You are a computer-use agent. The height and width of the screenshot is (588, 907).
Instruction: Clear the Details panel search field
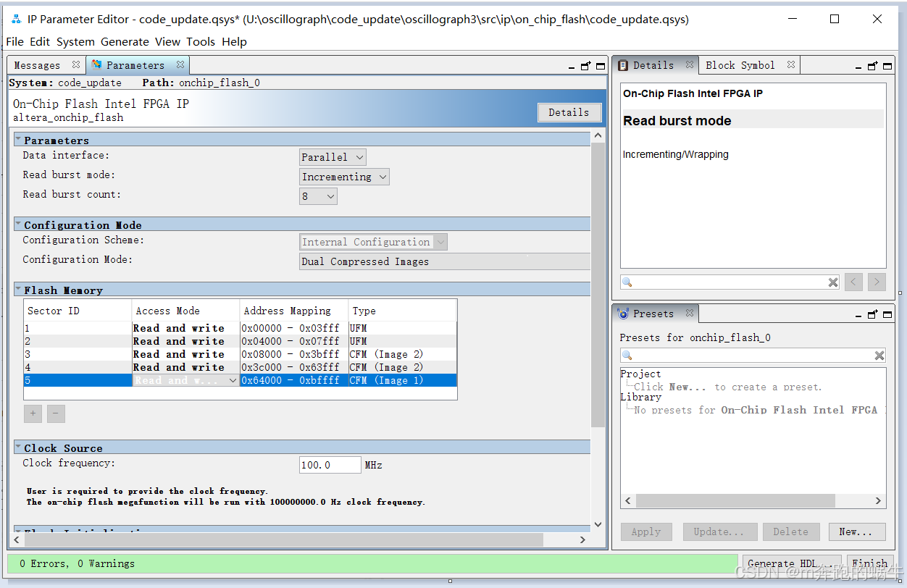832,282
